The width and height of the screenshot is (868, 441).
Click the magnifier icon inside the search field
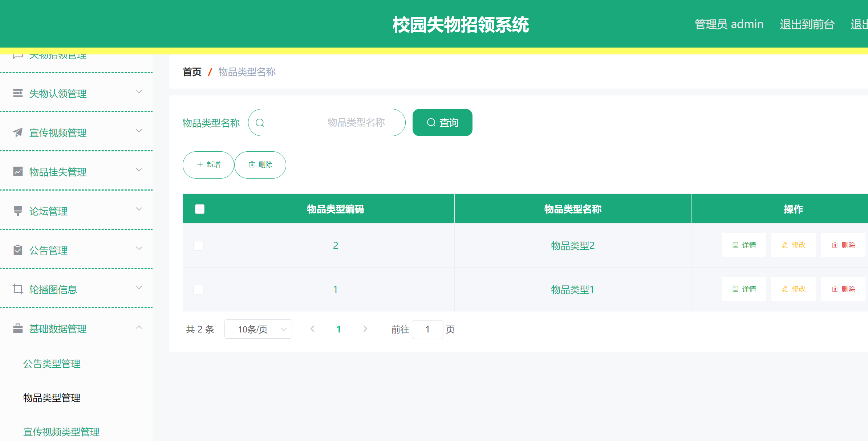pos(260,122)
